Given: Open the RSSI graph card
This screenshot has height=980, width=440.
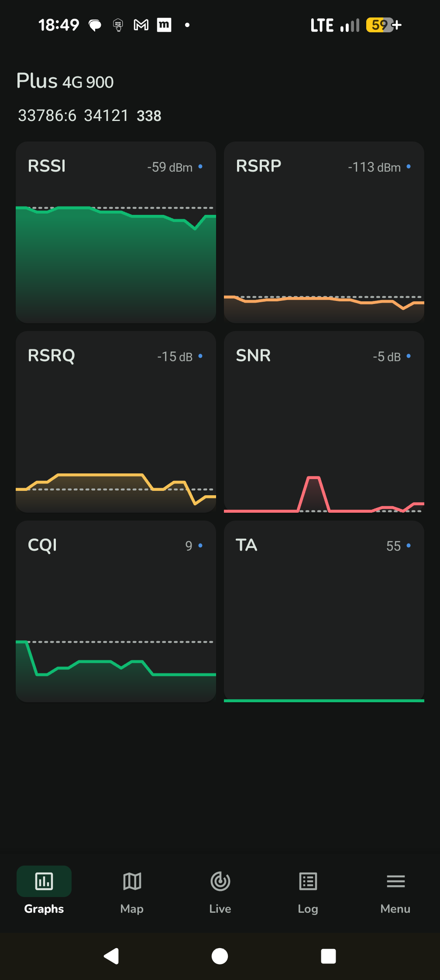Looking at the screenshot, I should point(116,232).
